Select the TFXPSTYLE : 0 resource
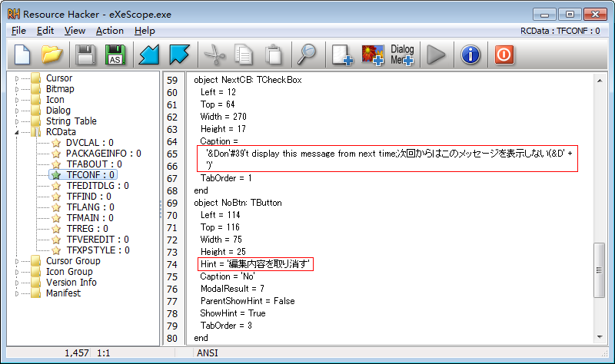Screen dimensions: 615x364 coord(98,250)
